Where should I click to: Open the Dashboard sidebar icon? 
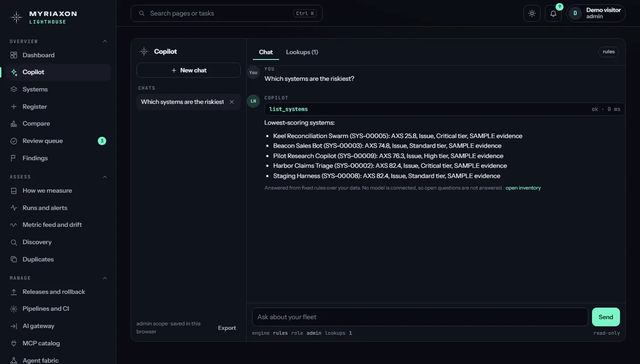(14, 55)
